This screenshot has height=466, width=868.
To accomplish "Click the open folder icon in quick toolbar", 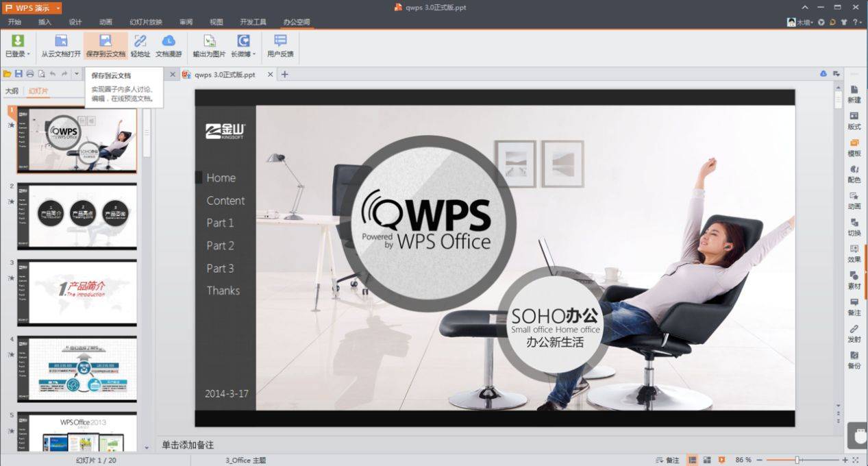I will point(7,74).
